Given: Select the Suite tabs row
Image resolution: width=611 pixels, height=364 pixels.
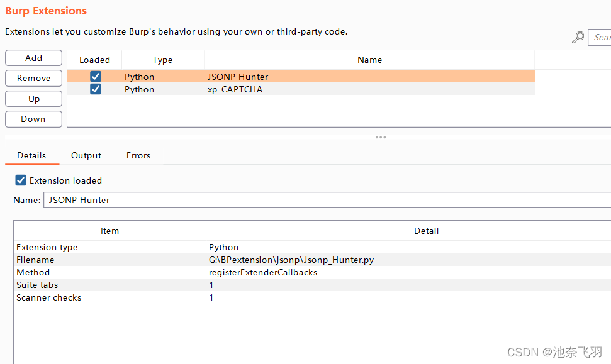Looking at the screenshot, I should pyautogui.click(x=313, y=285).
